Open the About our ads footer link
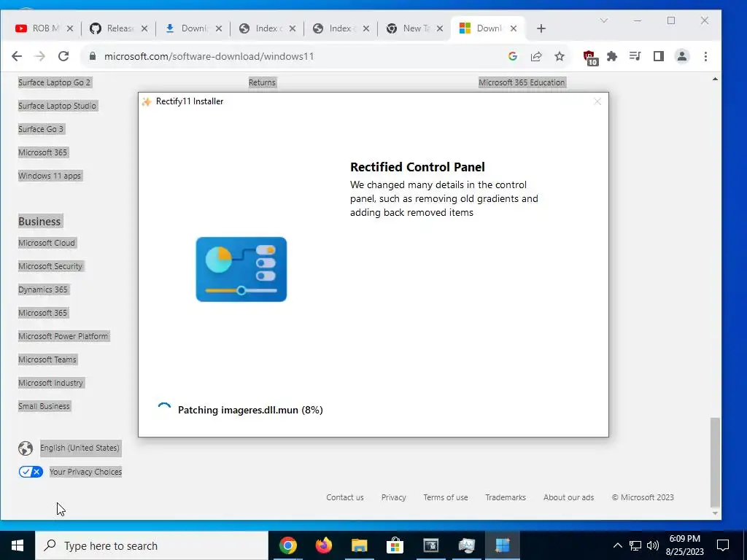Viewport: 747px width, 560px height. tap(568, 497)
